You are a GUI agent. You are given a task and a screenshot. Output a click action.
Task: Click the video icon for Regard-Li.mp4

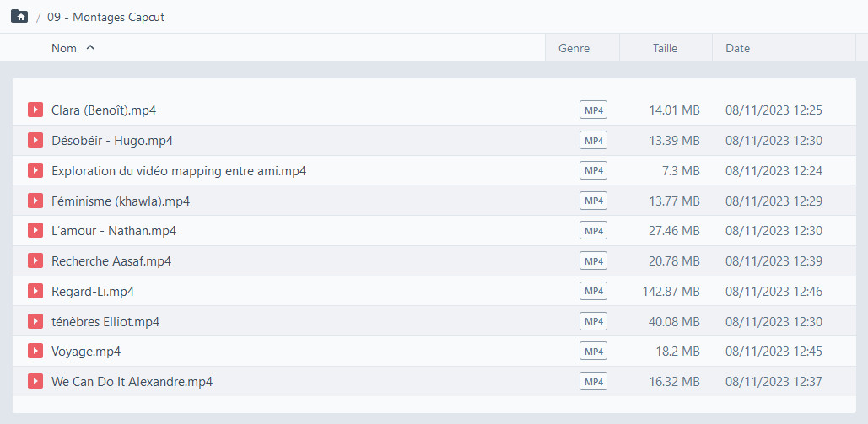pyautogui.click(x=35, y=291)
